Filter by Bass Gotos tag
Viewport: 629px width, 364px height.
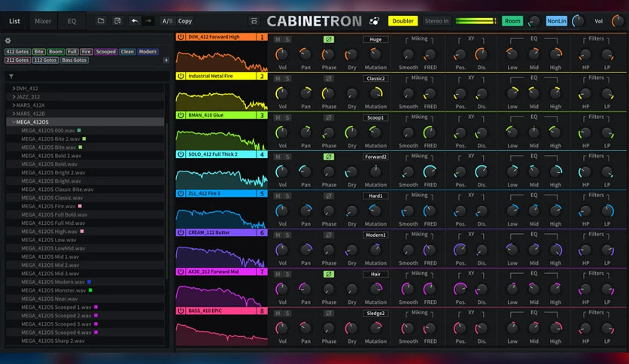74,60
